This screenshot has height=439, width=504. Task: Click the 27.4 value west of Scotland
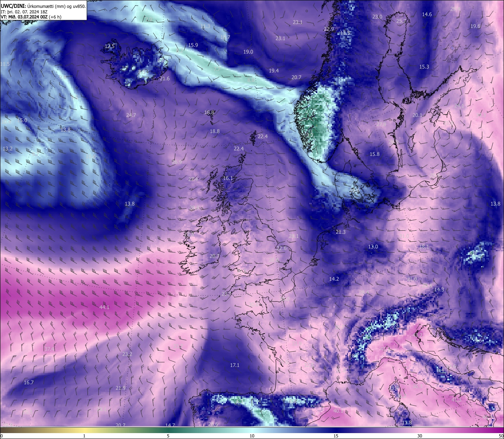tap(193, 180)
